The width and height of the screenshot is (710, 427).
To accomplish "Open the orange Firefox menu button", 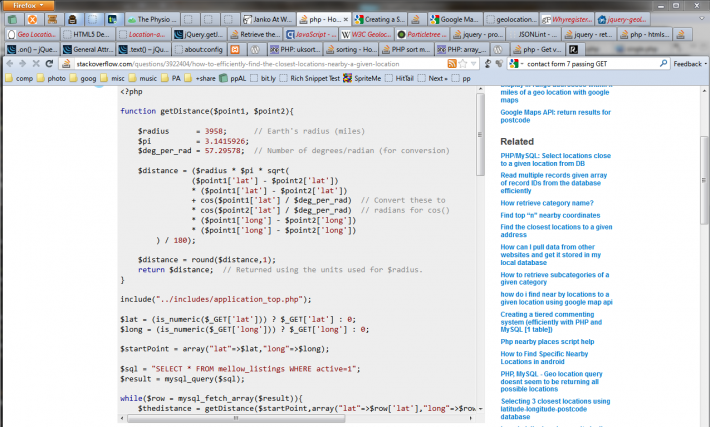I will 27,5.
